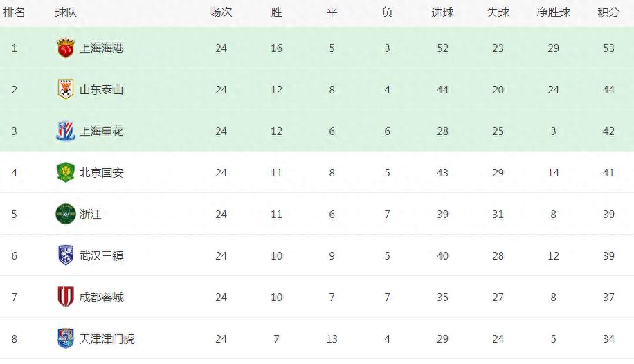Screen dimensions: 634x364
Task: Click the Wuhan Three Towns (武汉三镇) crest
Action: [66, 256]
